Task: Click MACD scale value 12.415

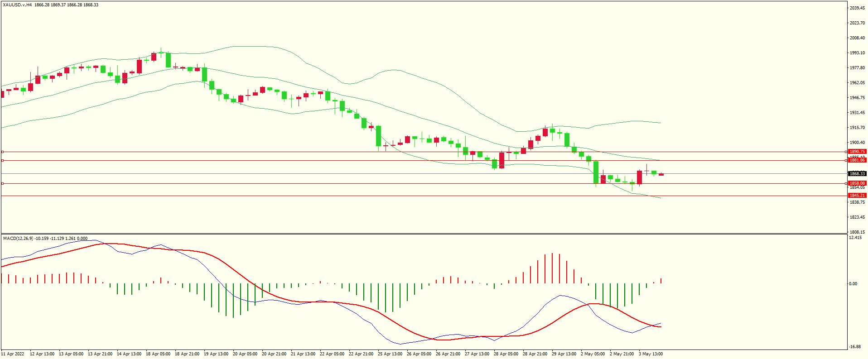Action: coord(855,238)
